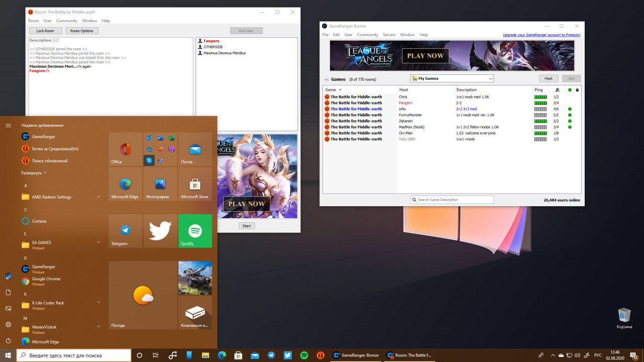Open the Battle for Middle-earth taskbar icon
Image resolution: width=644 pixels, height=362 pixels.
pos(320,355)
